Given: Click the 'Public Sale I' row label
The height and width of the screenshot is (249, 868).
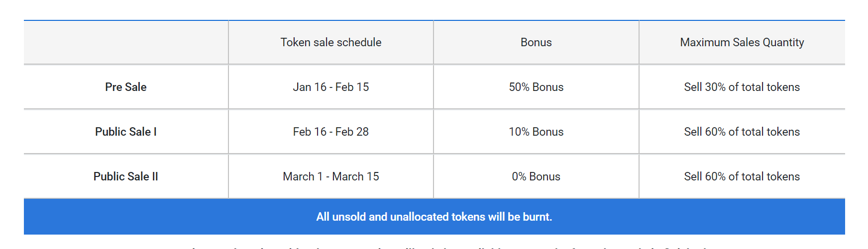Looking at the screenshot, I should point(126,132).
